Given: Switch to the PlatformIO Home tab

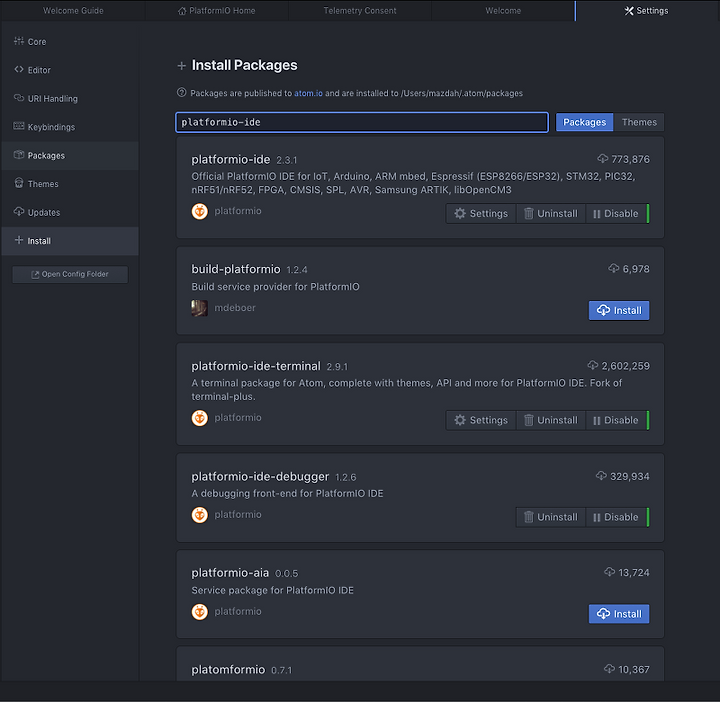Looking at the screenshot, I should [217, 11].
